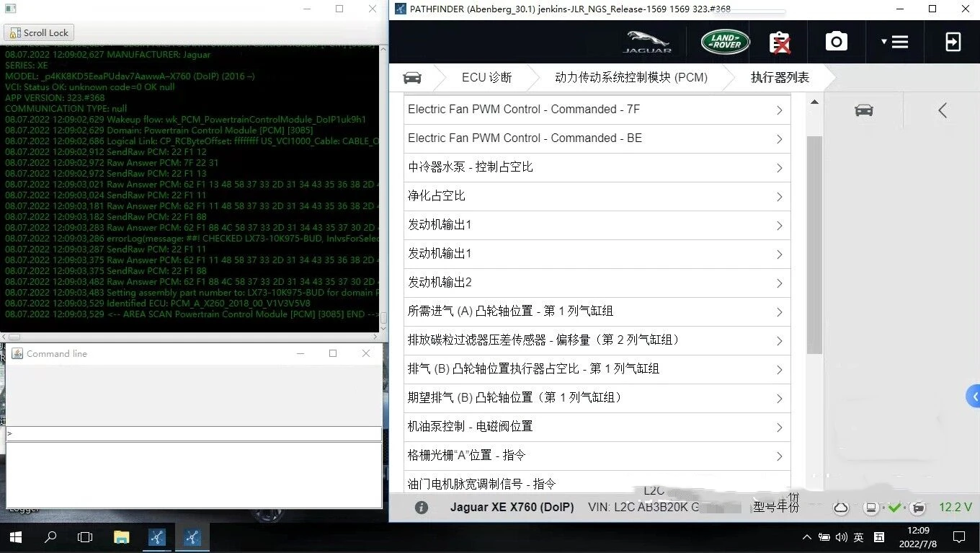Image resolution: width=980 pixels, height=553 pixels.
Task: Open 期望排气 (B) 凸轮轴位置 row
Action: point(597,398)
